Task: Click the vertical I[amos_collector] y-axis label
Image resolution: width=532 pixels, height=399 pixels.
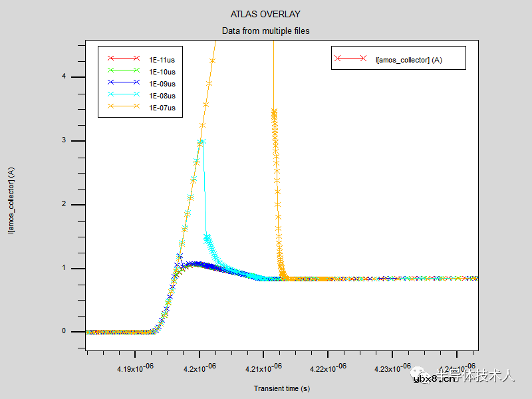Action: (11, 199)
